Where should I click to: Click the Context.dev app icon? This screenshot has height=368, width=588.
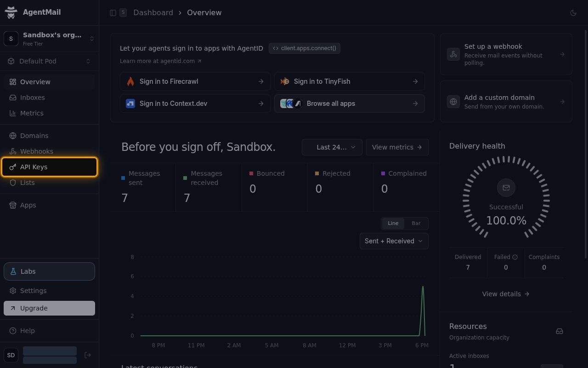(130, 103)
